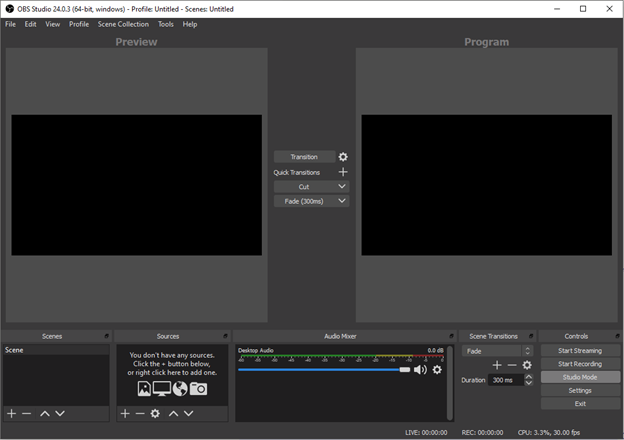The width and height of the screenshot is (624, 440).
Task: Open Desktop Audio settings gear
Action: click(437, 370)
